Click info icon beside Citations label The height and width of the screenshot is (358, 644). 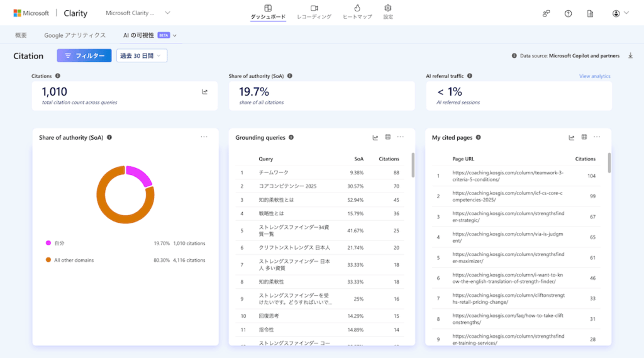click(x=57, y=76)
